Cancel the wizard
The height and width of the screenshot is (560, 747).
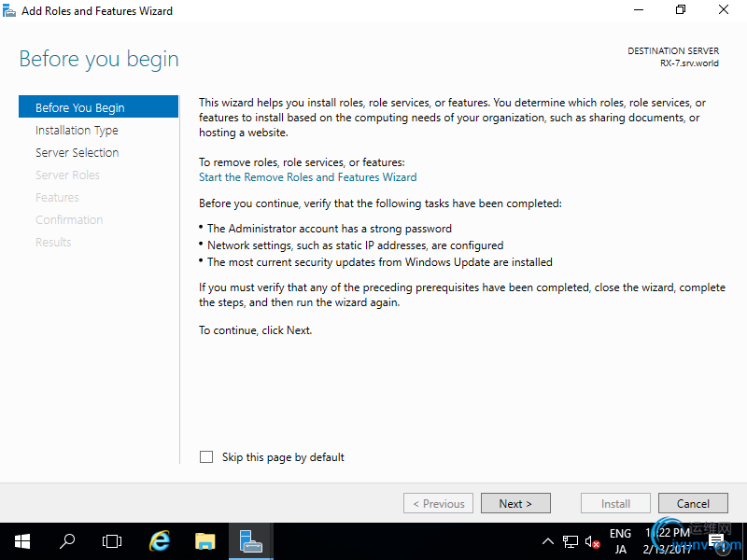pyautogui.click(x=693, y=503)
